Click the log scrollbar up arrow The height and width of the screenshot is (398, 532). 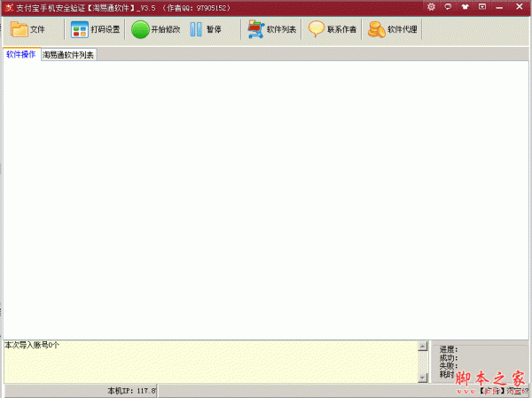(422, 346)
